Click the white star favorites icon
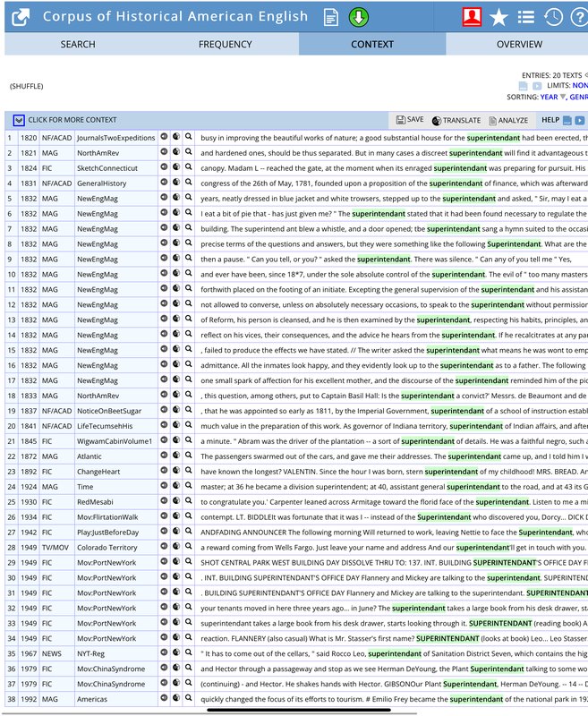This screenshot has height=716, width=588. pos(499,17)
